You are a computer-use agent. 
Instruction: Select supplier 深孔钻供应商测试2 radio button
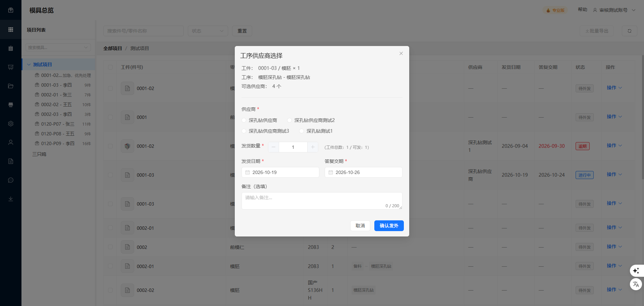(289, 120)
